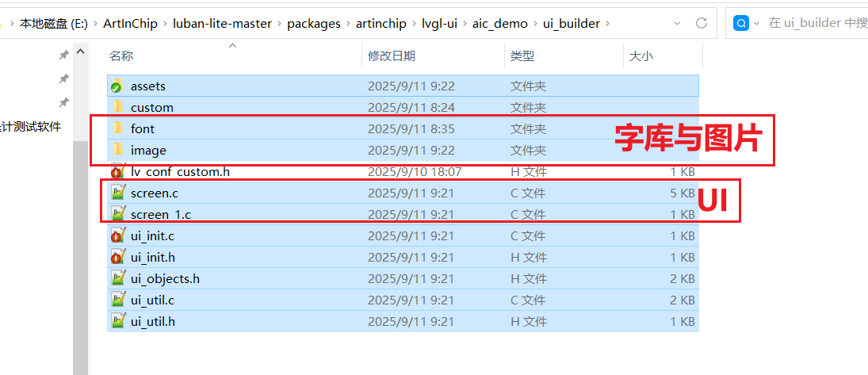Navigate to aic_demo in the breadcrumb
Screen dimensions: 868x375
click(498, 24)
